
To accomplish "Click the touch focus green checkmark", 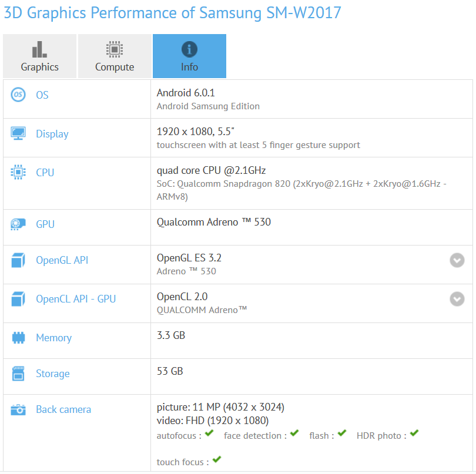I will [217, 460].
